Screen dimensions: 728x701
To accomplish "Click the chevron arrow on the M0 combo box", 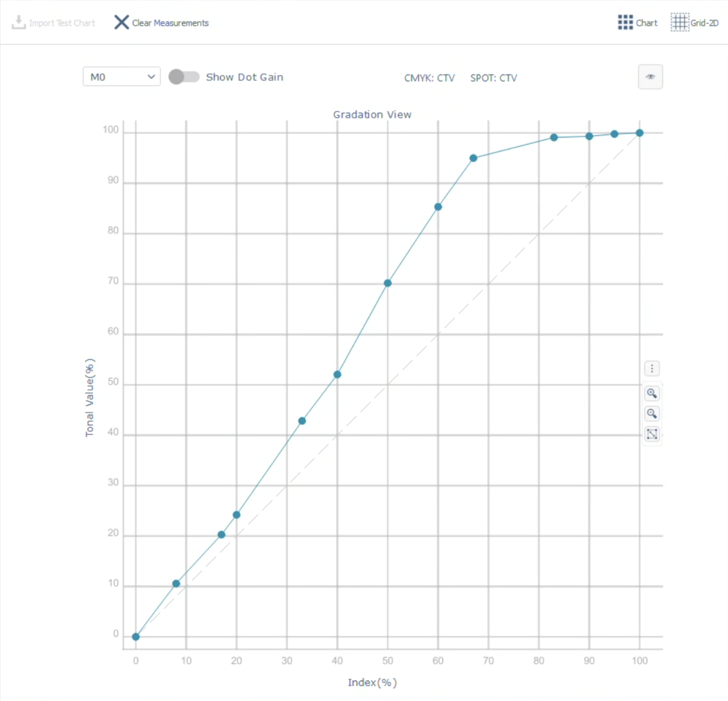I will point(152,77).
